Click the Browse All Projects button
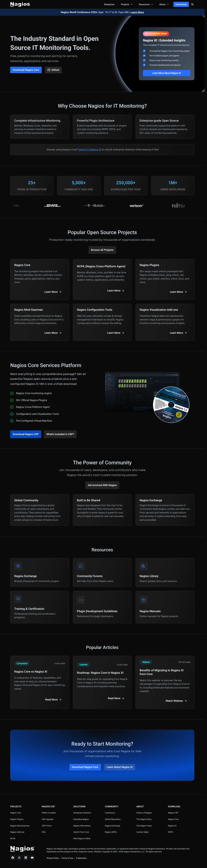207x868 pixels. (102, 250)
